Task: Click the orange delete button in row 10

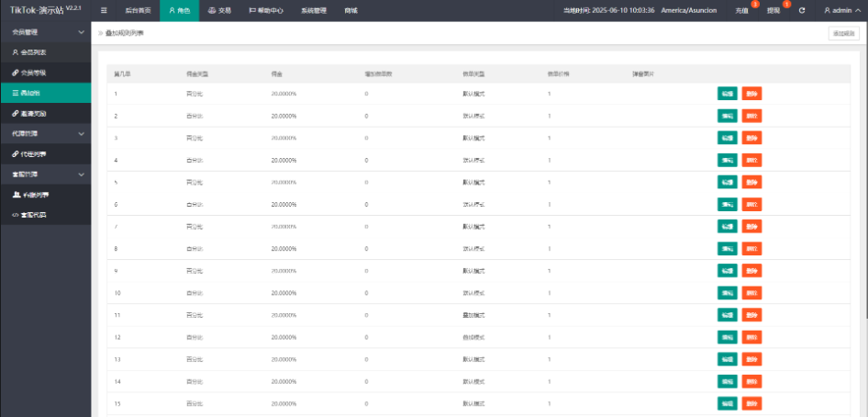Action: click(x=751, y=293)
